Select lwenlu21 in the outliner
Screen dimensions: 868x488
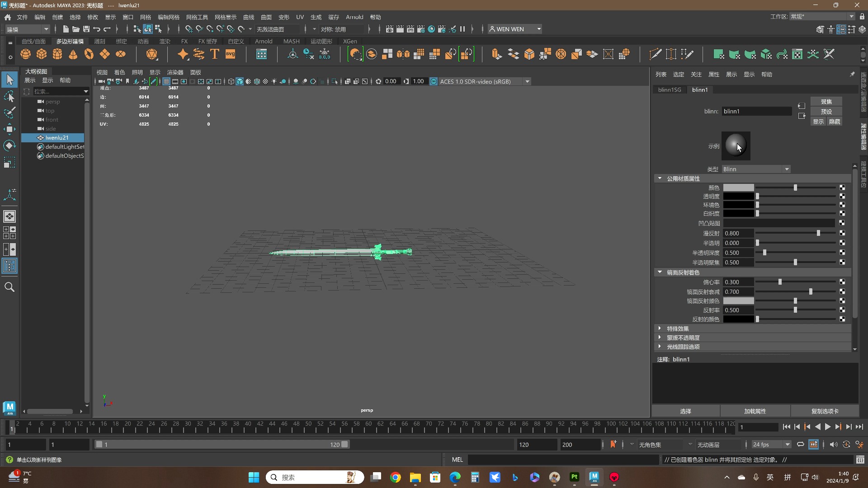(x=57, y=138)
